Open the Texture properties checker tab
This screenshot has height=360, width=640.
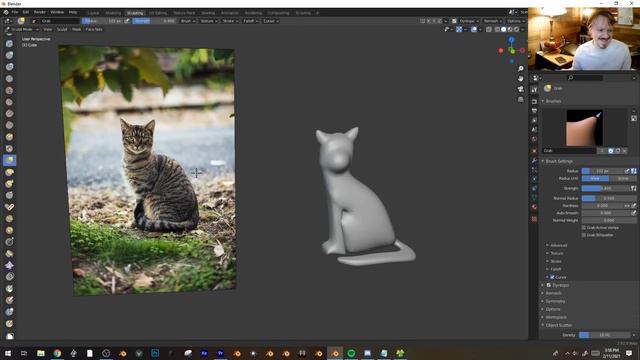[x=534, y=219]
